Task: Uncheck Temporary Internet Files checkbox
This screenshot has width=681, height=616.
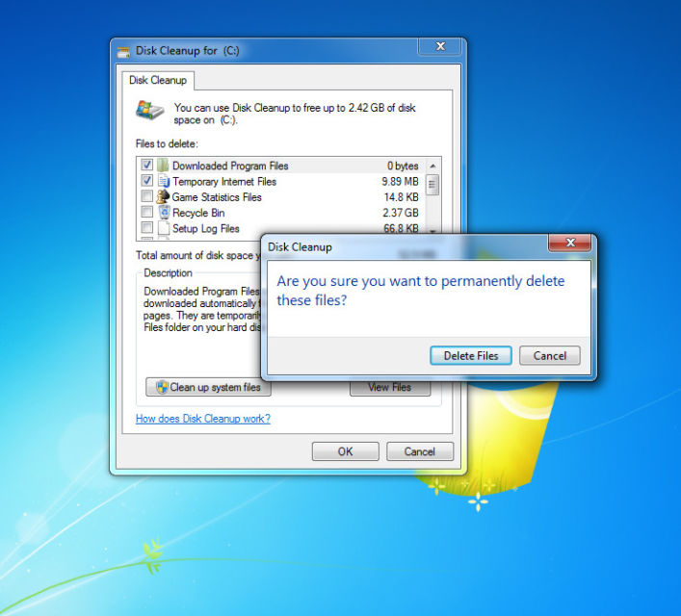Action: click(146, 181)
